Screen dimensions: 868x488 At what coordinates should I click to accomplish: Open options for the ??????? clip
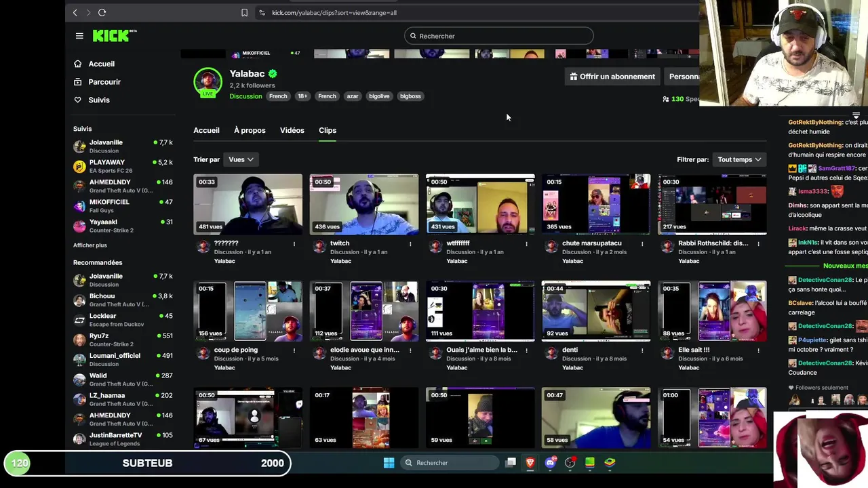pos(294,243)
